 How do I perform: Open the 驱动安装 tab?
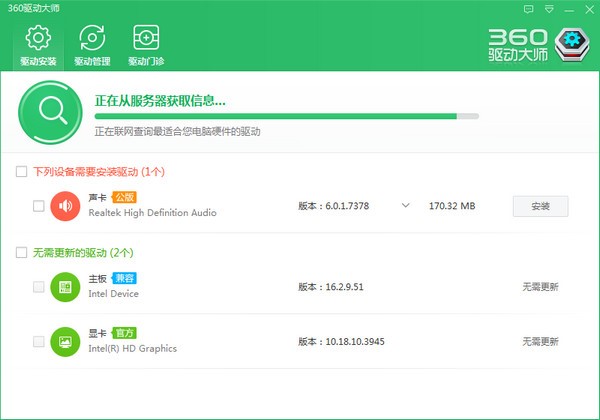click(38, 46)
